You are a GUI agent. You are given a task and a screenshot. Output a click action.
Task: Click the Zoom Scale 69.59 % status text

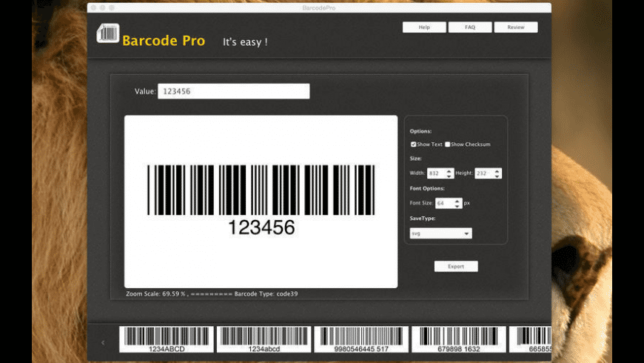(x=155, y=294)
